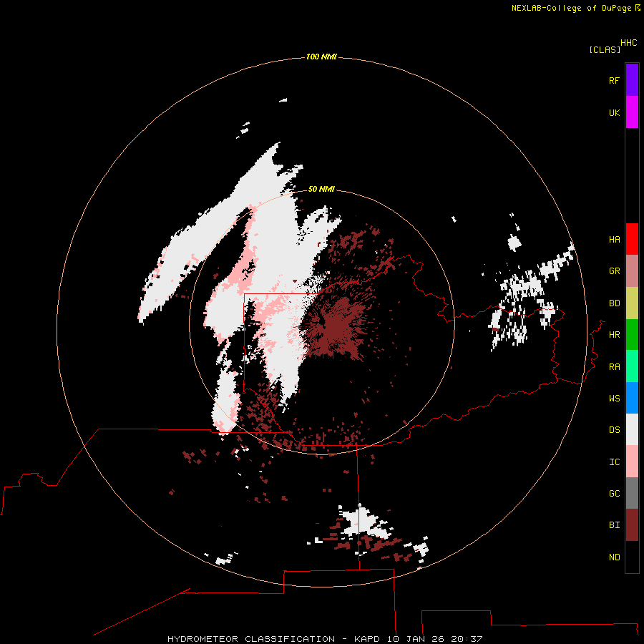Screen dimensions: 644x644
Task: Click the UK legend label
Action: [614, 112]
